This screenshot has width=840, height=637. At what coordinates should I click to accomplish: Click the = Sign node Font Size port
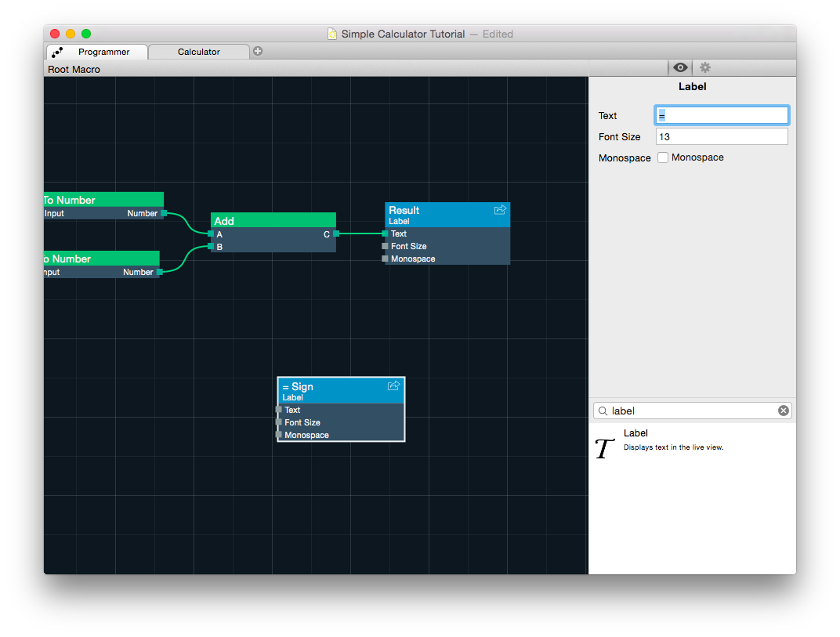279,422
